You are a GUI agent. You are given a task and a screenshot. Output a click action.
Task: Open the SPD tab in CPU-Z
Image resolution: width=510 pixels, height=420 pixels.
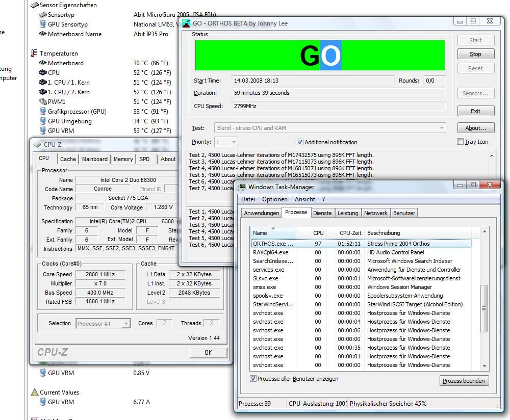(144, 159)
